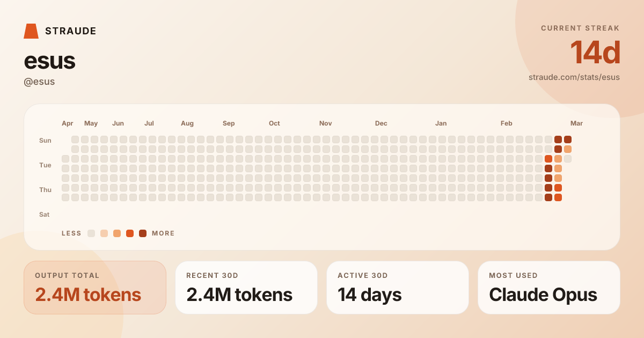Viewport: 644px width, 338px height.
Task: Click the pale peach legend swatch
Action: click(x=104, y=233)
